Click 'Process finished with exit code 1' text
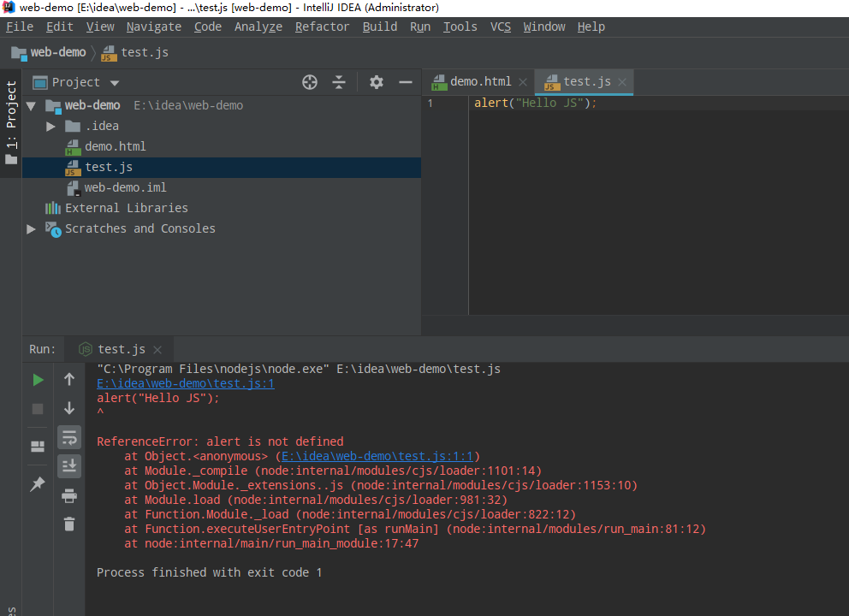Screen dimensions: 849x616 (x=209, y=572)
